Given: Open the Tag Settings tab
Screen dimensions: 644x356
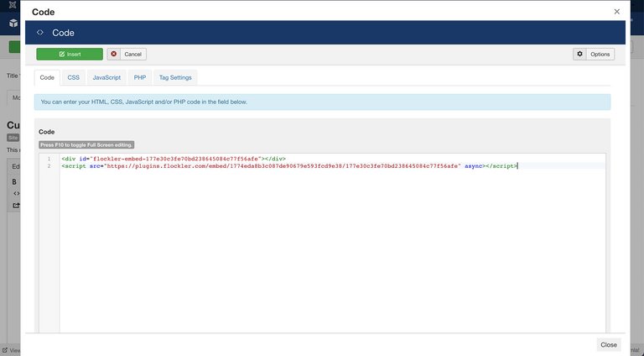Looking at the screenshot, I should 175,77.
